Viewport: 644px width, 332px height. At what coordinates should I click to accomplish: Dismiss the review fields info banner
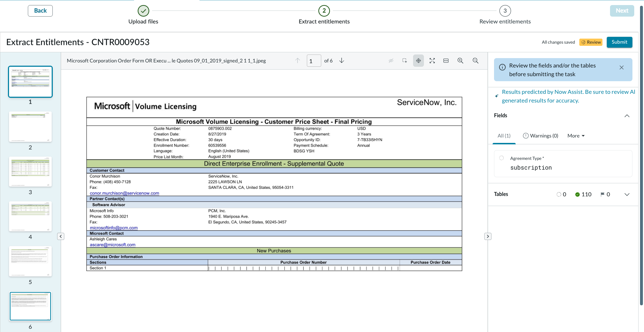tap(622, 67)
